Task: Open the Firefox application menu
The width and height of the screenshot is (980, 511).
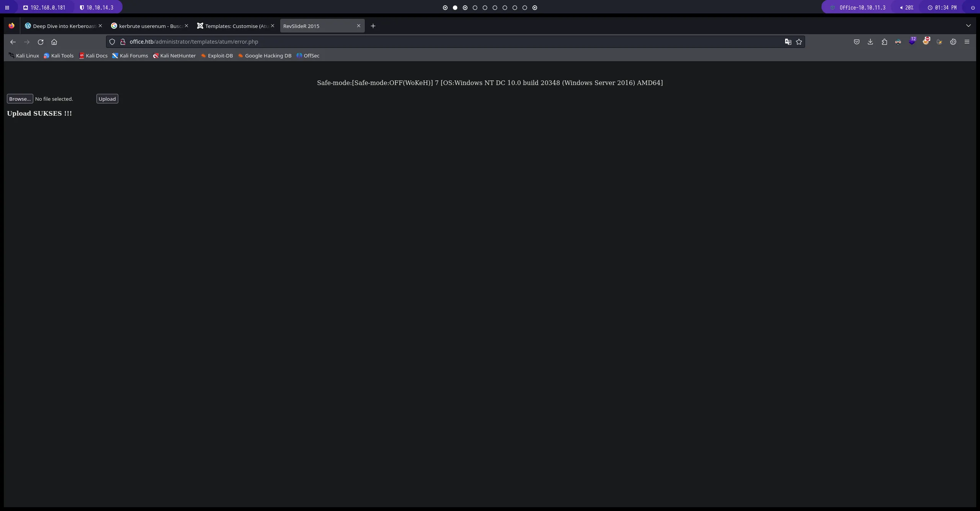Action: pos(967,42)
